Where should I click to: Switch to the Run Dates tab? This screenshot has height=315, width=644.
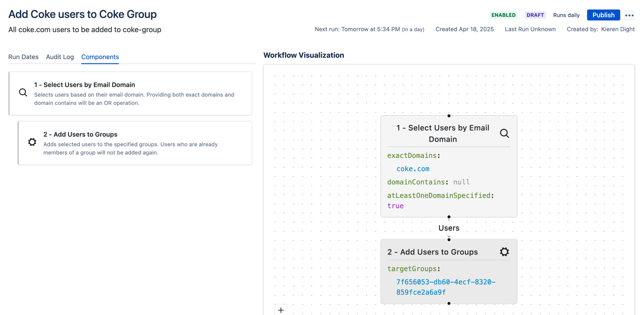[23, 57]
